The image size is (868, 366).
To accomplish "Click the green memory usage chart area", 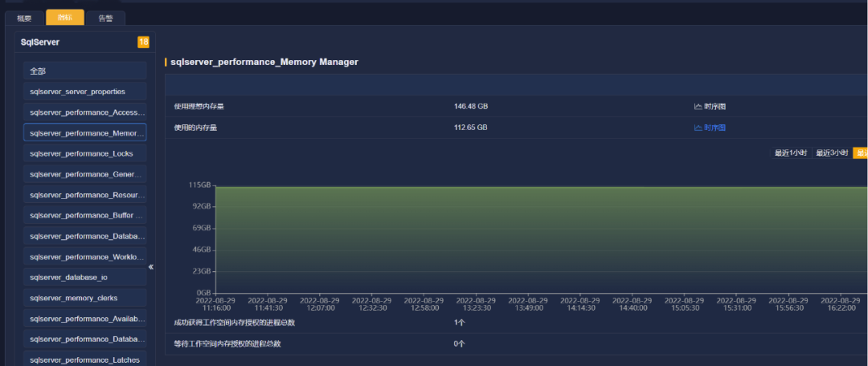I will coord(542,239).
